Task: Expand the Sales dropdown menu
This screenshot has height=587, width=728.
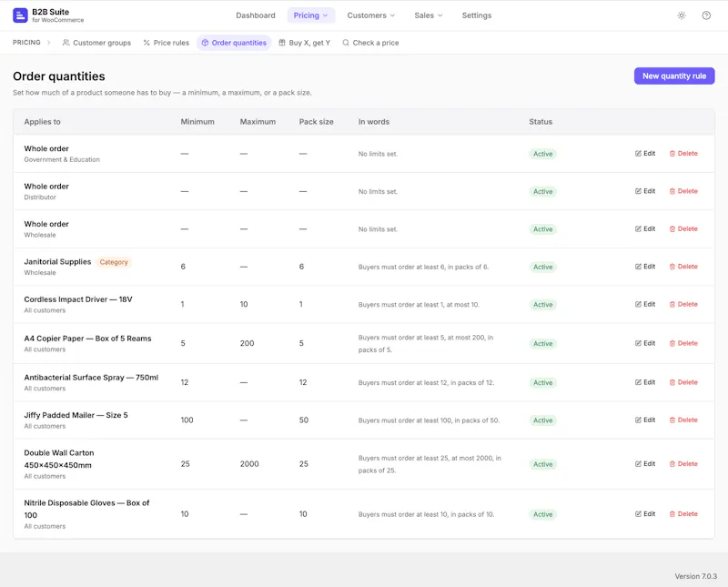Action: 429,15
